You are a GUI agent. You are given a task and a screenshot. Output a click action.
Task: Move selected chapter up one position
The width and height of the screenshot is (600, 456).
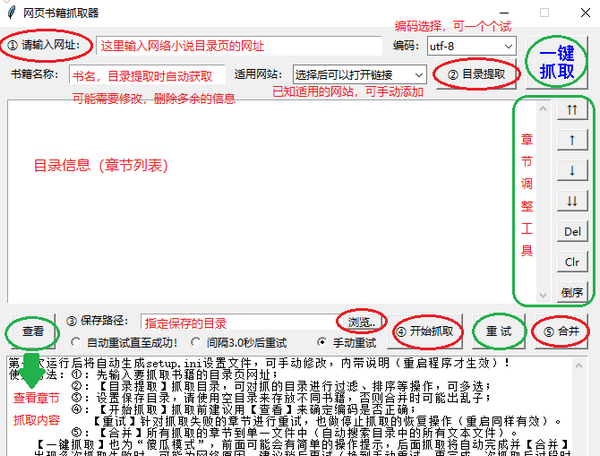(572, 140)
